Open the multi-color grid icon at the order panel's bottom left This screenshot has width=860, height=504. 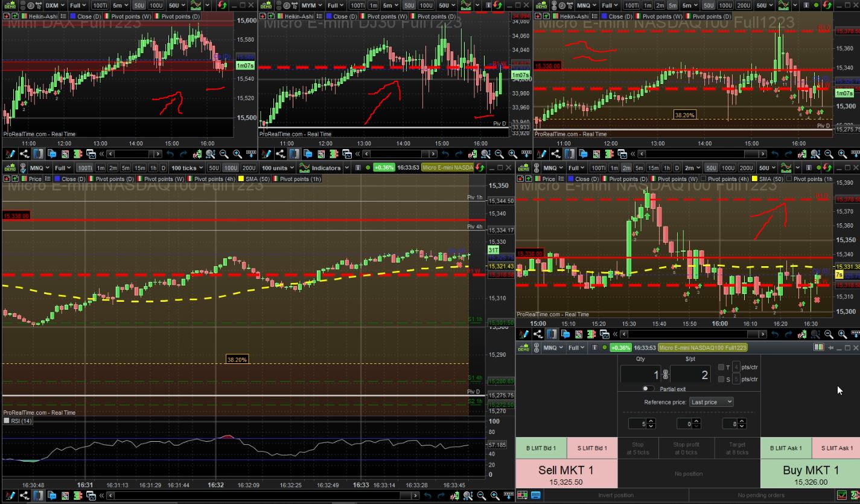tap(522, 496)
